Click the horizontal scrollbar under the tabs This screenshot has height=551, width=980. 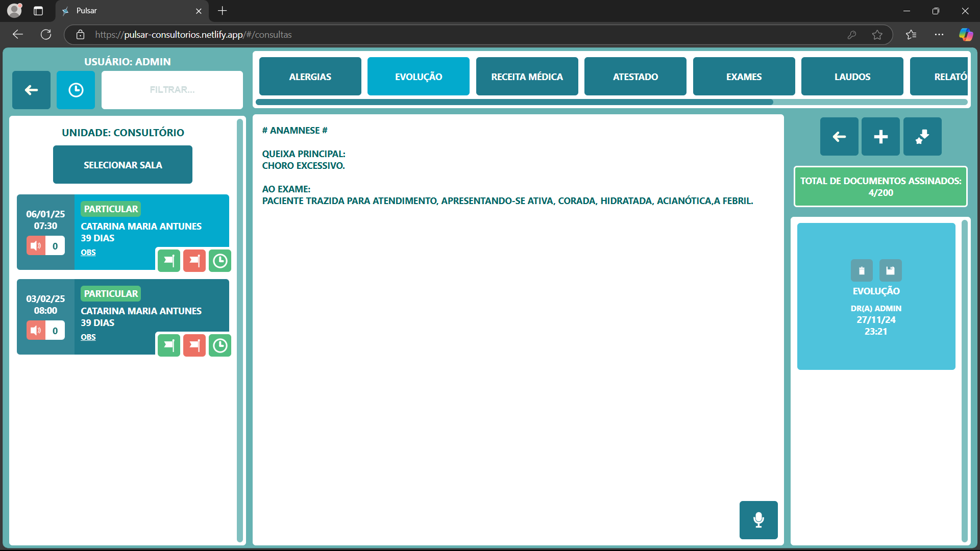tap(514, 102)
